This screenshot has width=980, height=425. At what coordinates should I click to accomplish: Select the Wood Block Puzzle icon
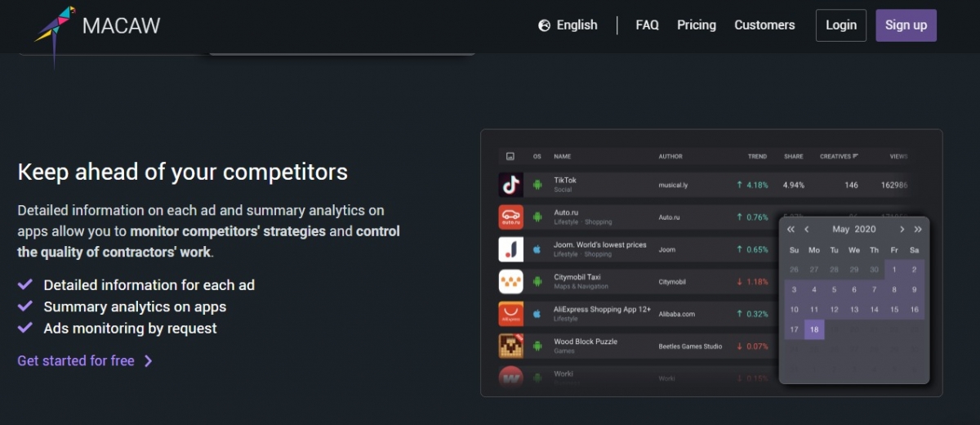pyautogui.click(x=510, y=346)
